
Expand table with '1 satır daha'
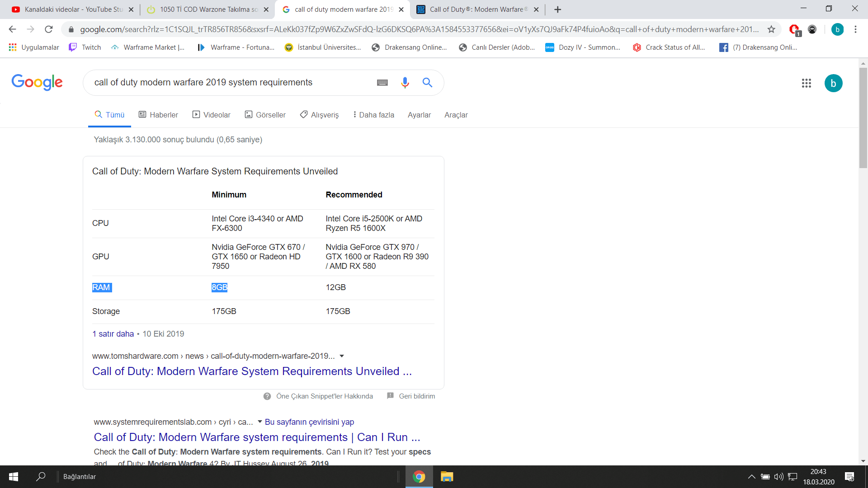tap(113, 334)
